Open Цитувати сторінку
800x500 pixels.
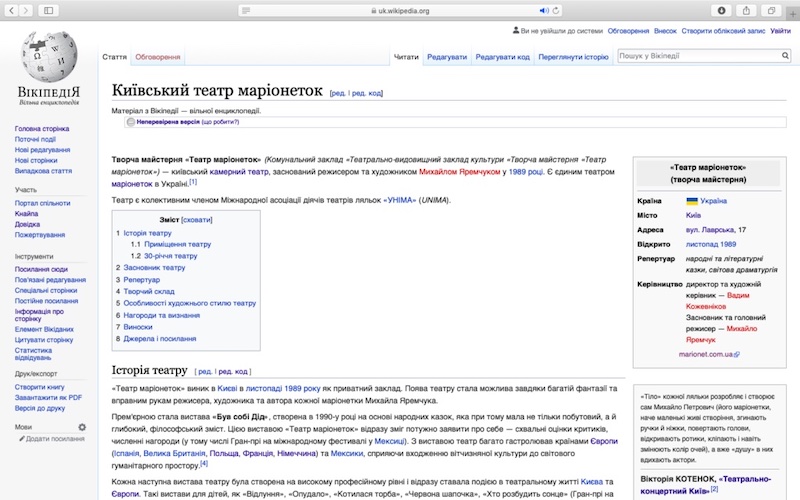click(44, 340)
